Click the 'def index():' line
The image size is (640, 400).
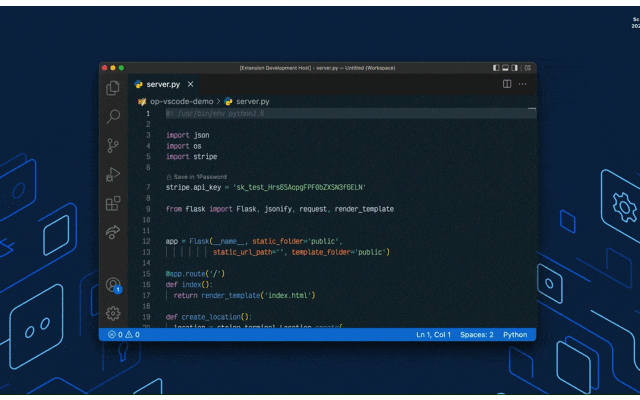[x=189, y=284]
